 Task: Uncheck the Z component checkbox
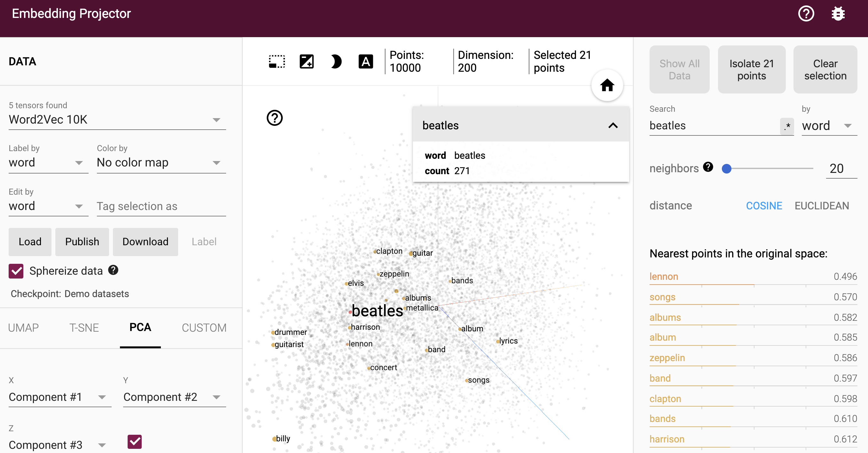[x=134, y=441]
